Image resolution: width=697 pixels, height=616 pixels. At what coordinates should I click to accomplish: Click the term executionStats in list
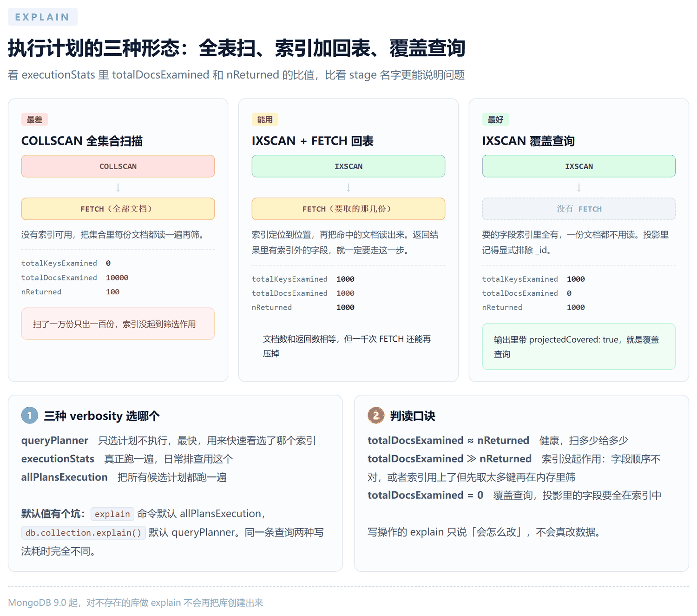(58, 459)
